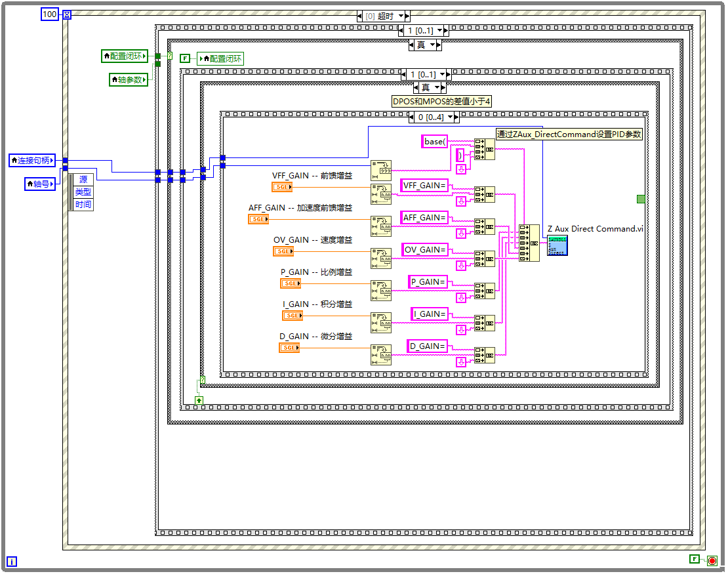The height and width of the screenshot is (576, 728).
Task: Click the base( string constant
Action: click(x=435, y=141)
